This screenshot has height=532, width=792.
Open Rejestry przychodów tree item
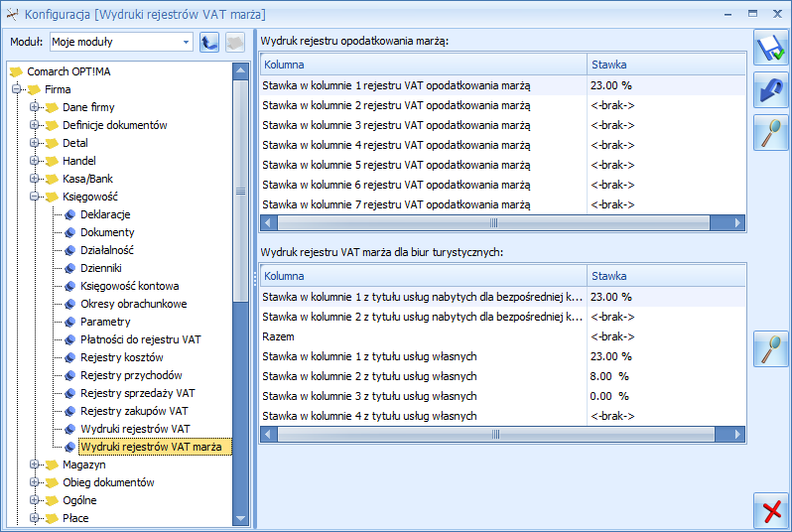pyautogui.click(x=131, y=375)
